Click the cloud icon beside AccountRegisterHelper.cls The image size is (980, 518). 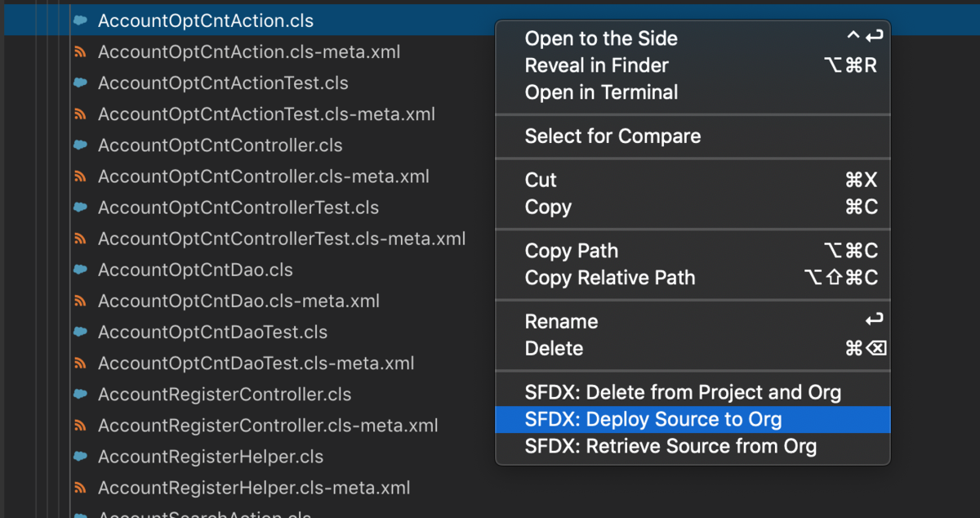(x=80, y=455)
